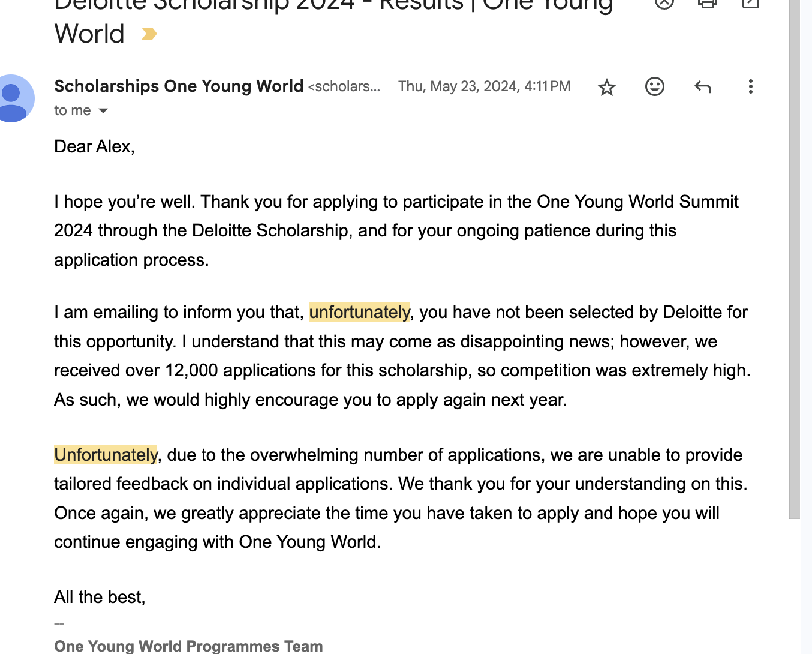Expand recipient details arrow next to "to me"
The height and width of the screenshot is (654, 812).
click(x=103, y=110)
